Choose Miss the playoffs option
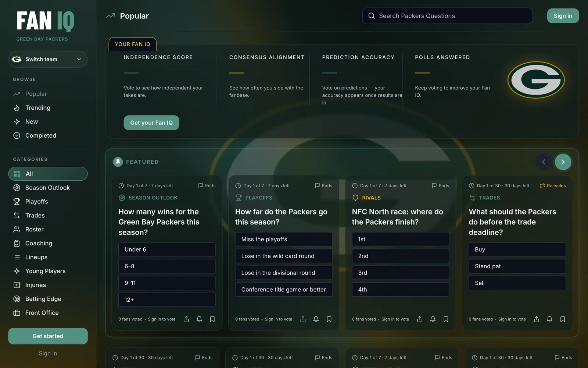Screen dimensions: 588x368 coord(284,239)
